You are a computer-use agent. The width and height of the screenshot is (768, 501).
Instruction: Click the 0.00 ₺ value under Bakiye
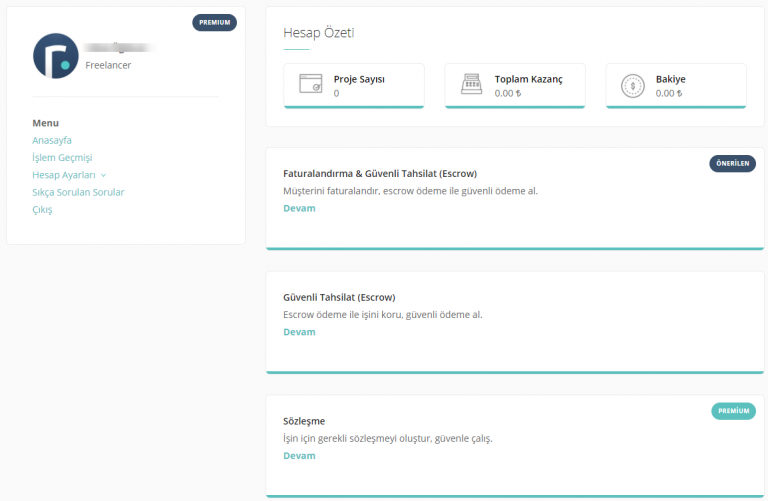pyautogui.click(x=669, y=94)
